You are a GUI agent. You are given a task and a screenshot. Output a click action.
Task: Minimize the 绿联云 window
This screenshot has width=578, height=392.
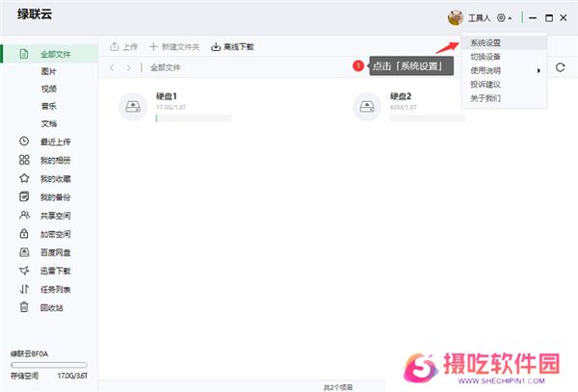point(533,17)
